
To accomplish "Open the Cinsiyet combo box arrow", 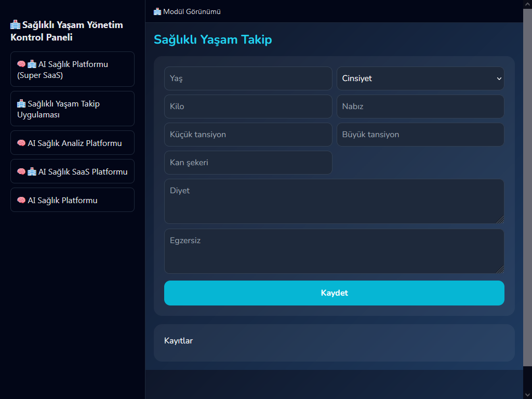I will tap(500, 78).
